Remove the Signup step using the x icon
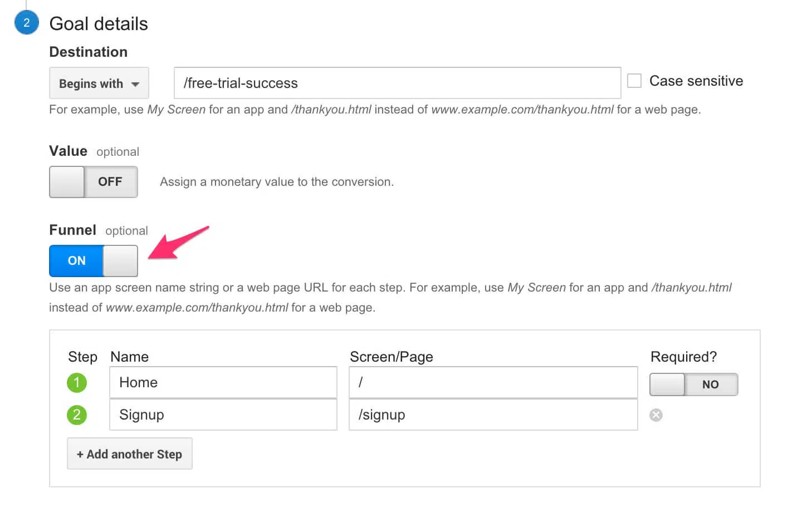The width and height of the screenshot is (812, 513). coord(656,415)
